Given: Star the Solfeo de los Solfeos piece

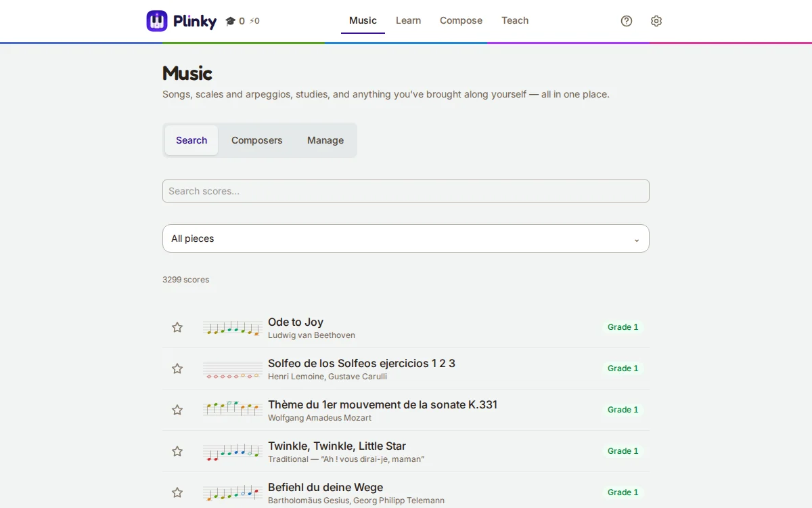Looking at the screenshot, I should [177, 368].
